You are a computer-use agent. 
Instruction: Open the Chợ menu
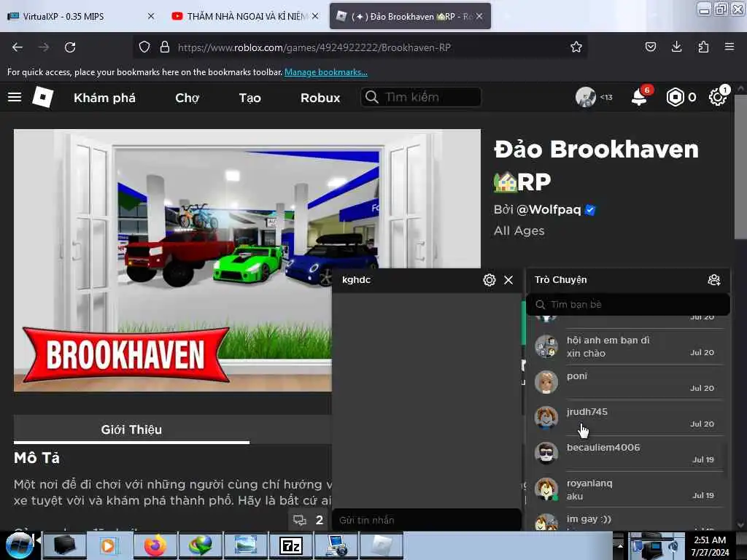(x=187, y=98)
